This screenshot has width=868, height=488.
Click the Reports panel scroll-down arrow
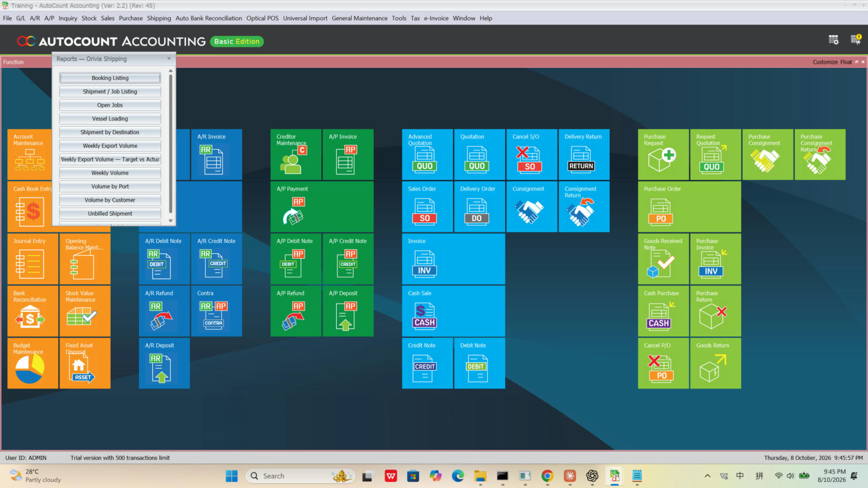coord(171,221)
